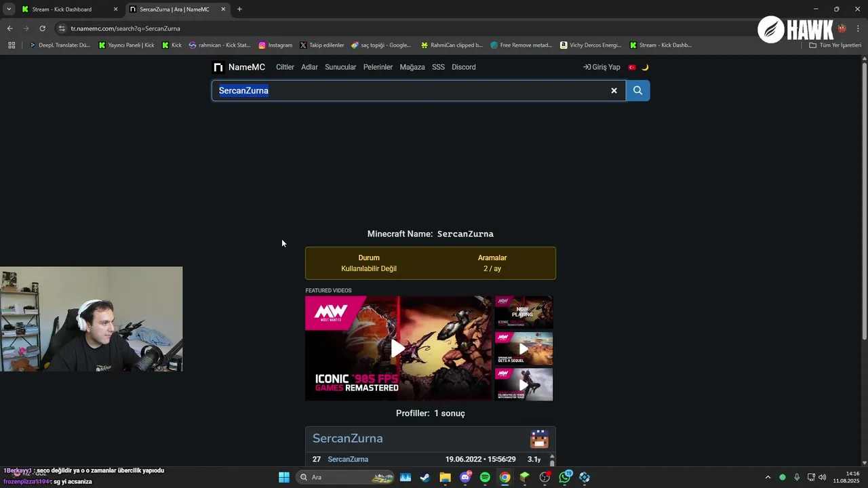
Task: Go back with browser back arrow
Action: [9, 28]
